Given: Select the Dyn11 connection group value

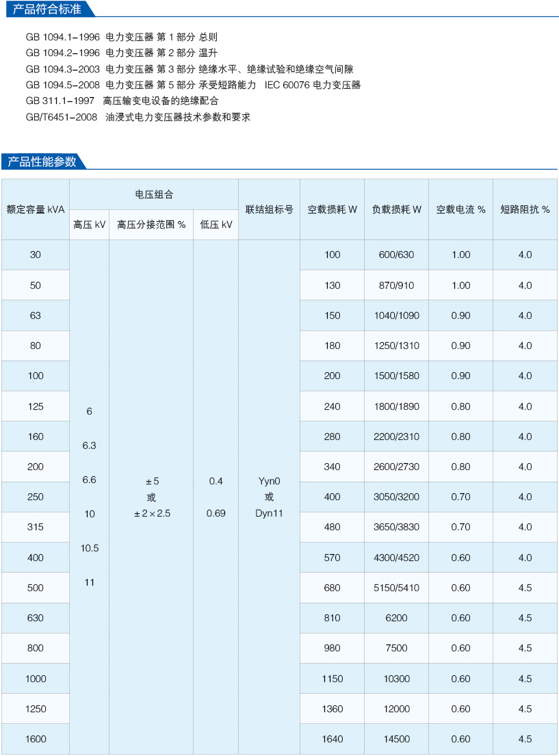Looking at the screenshot, I should click(269, 513).
